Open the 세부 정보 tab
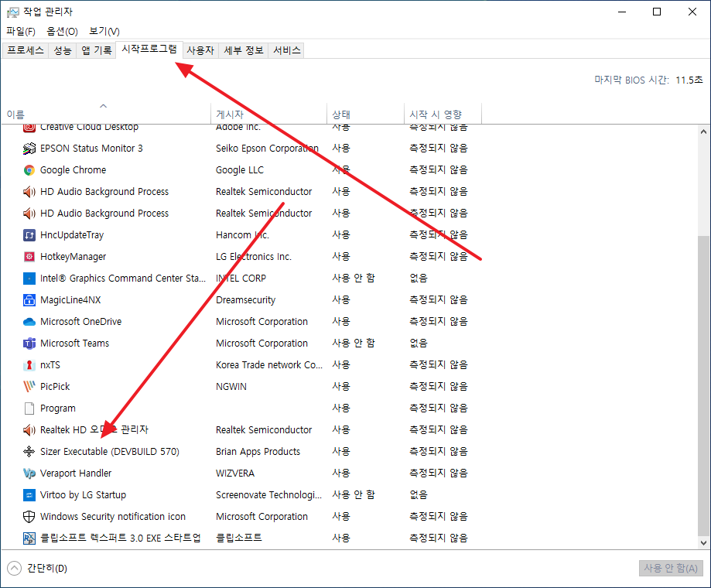The height and width of the screenshot is (588, 711). pos(244,50)
